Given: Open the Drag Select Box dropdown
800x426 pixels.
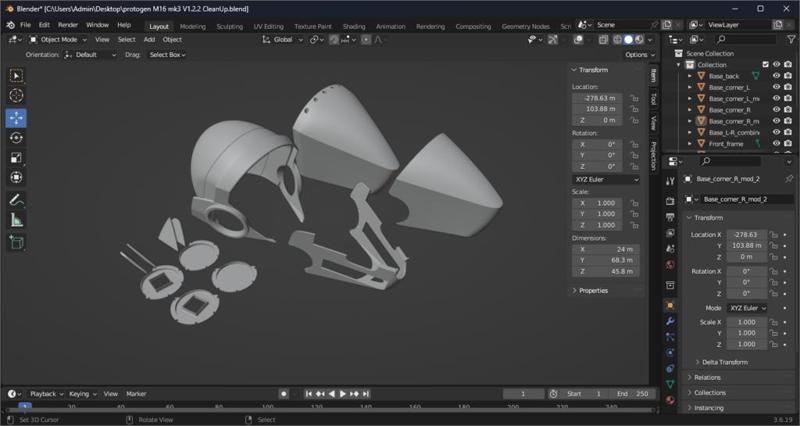Looking at the screenshot, I should 167,55.
